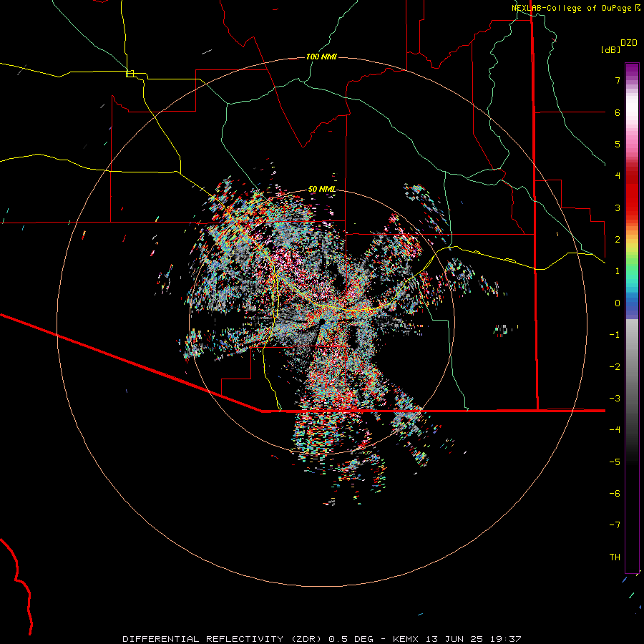Screen dimensions: 644x644
Task: Click the TH threshold label on scale
Action: point(615,557)
